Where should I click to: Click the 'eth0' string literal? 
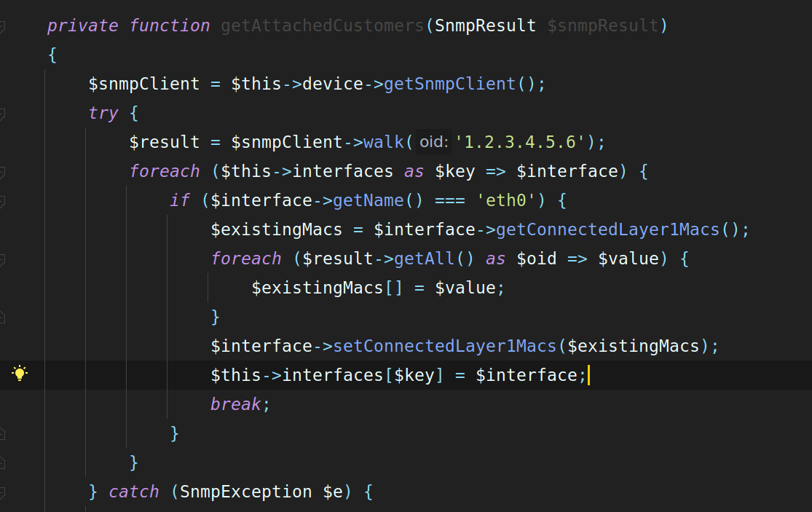click(506, 200)
